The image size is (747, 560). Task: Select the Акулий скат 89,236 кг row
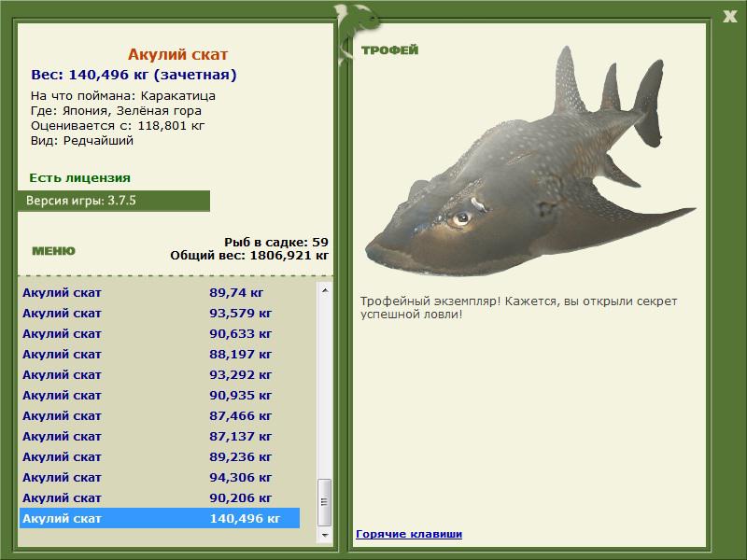pos(160,456)
